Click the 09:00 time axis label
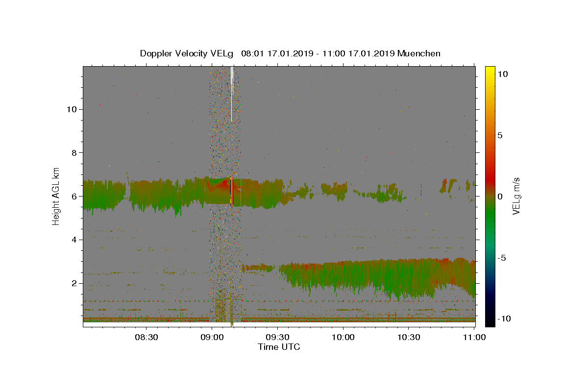Viewport: 588px width, 392px height. coord(212,337)
